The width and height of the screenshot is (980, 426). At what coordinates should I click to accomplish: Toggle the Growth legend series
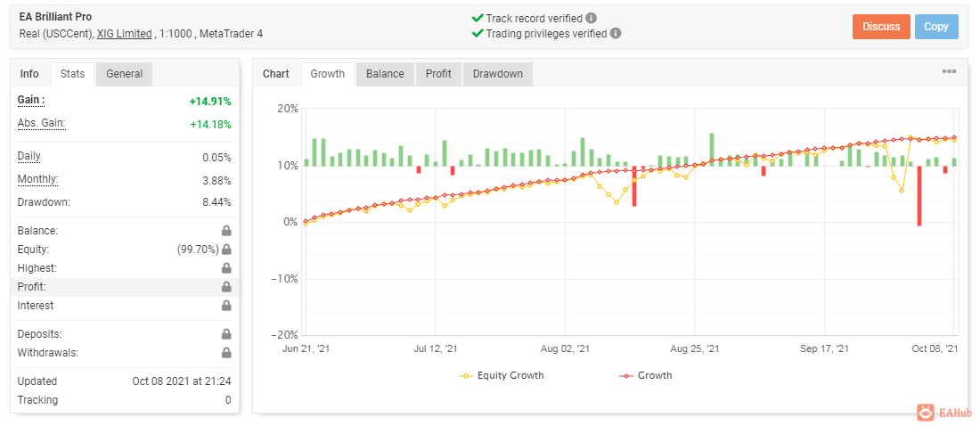pyautogui.click(x=646, y=375)
